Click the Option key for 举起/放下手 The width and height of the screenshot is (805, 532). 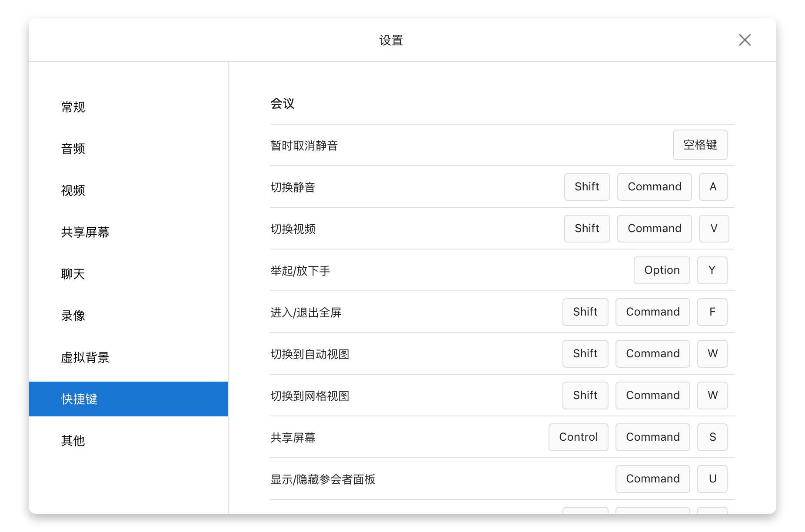pyautogui.click(x=662, y=270)
